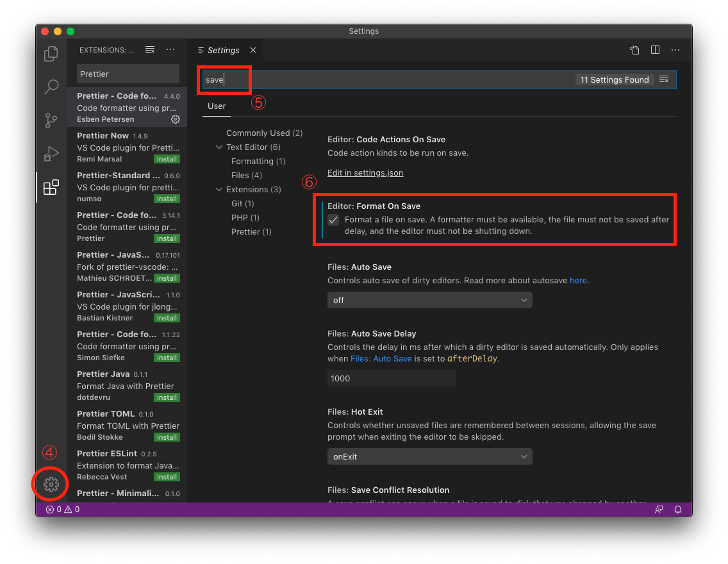Install the Prettier Java extension
The image size is (728, 564).
tap(167, 397)
